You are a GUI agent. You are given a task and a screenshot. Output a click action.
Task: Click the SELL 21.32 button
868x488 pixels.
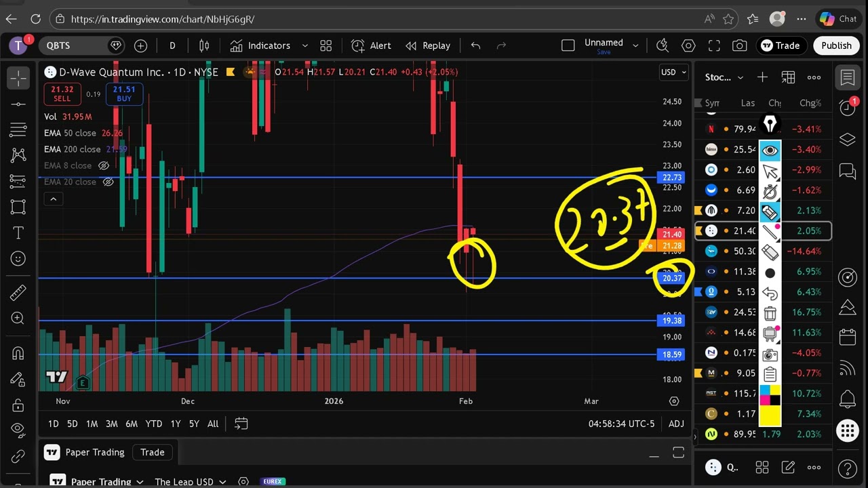[62, 94]
